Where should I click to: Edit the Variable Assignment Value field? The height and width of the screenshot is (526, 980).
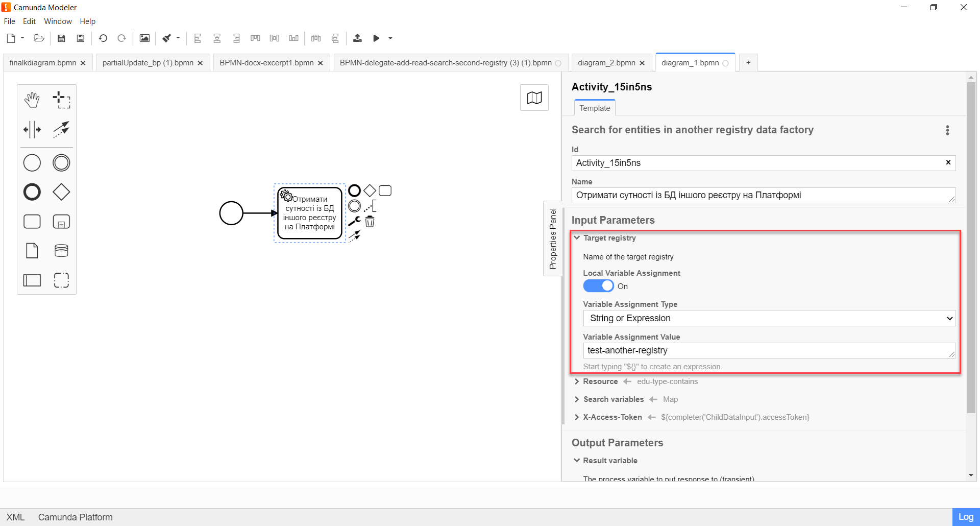(769, 350)
